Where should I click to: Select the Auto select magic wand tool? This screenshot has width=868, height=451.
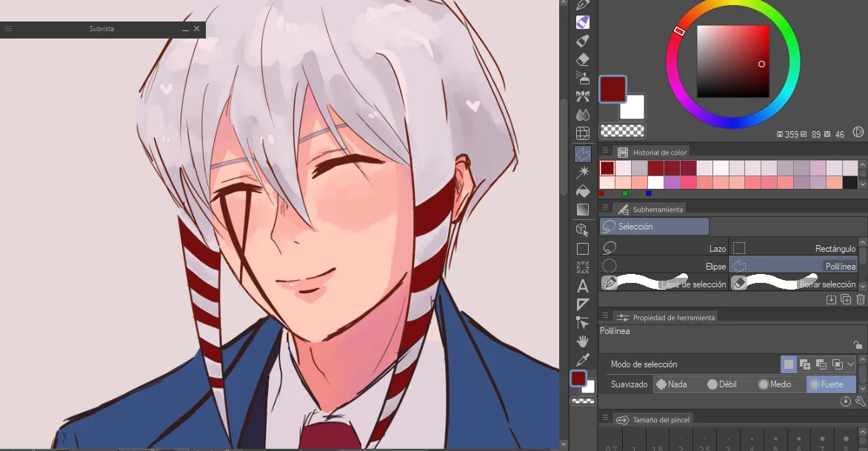coord(582,173)
